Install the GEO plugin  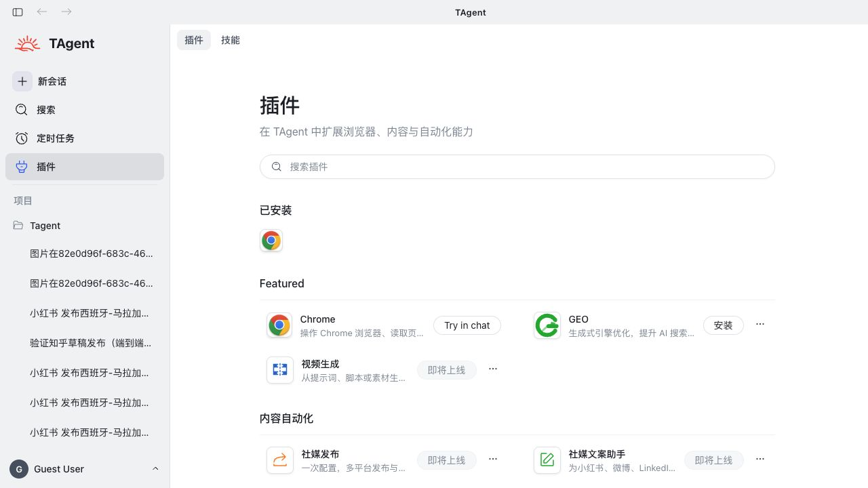click(723, 325)
